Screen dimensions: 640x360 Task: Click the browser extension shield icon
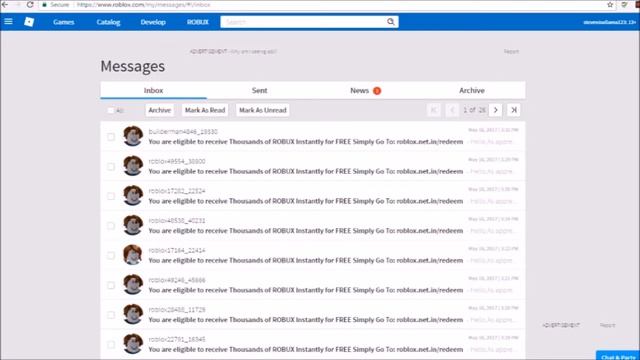624,4
